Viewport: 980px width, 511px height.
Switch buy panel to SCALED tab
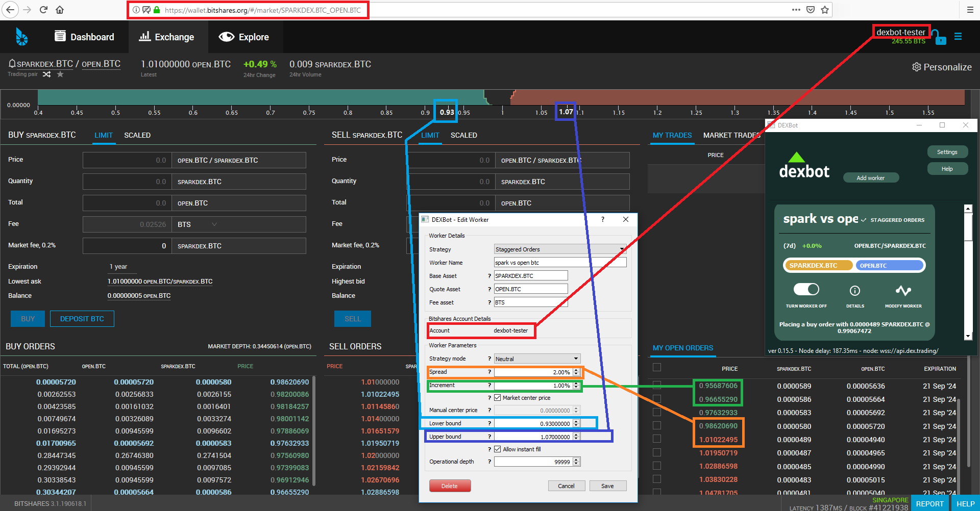click(x=137, y=135)
